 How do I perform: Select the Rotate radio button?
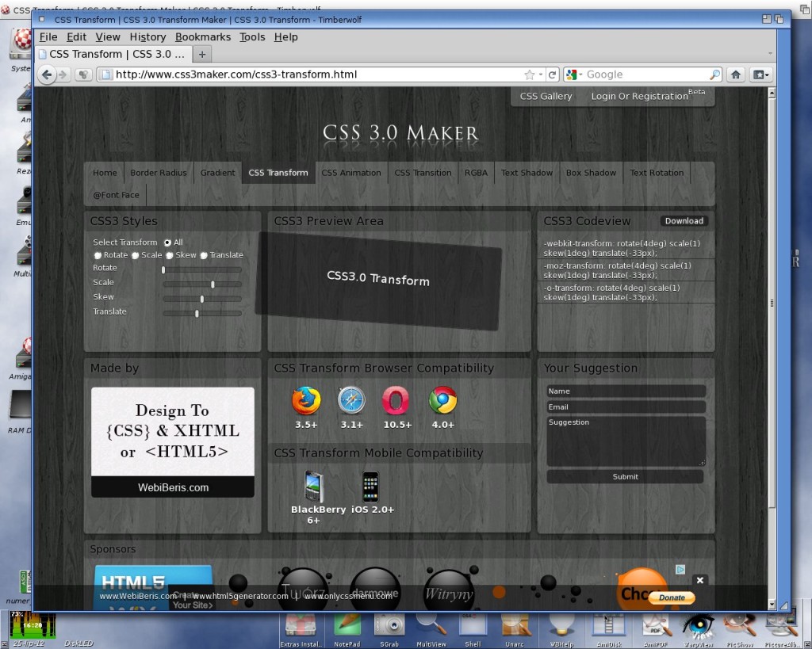(98, 255)
